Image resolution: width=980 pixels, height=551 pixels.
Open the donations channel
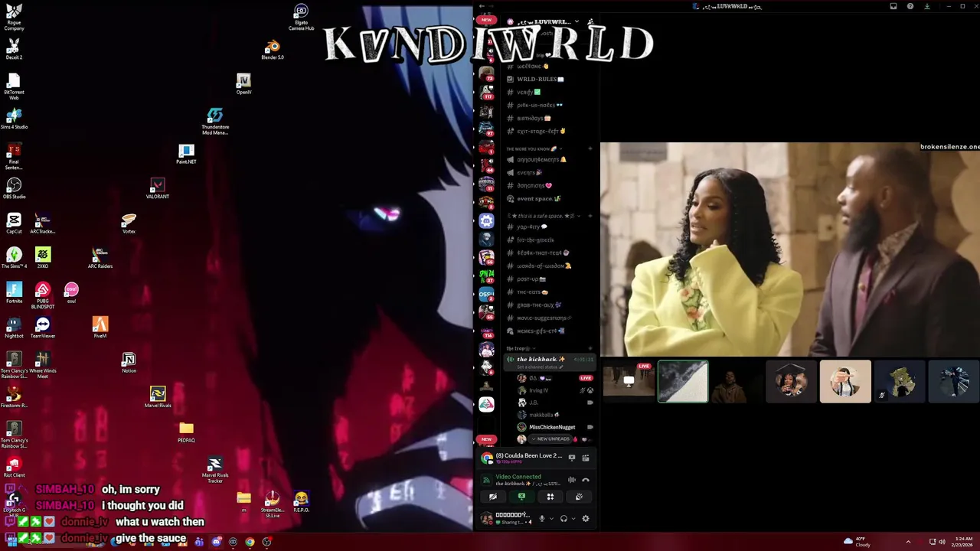point(534,185)
